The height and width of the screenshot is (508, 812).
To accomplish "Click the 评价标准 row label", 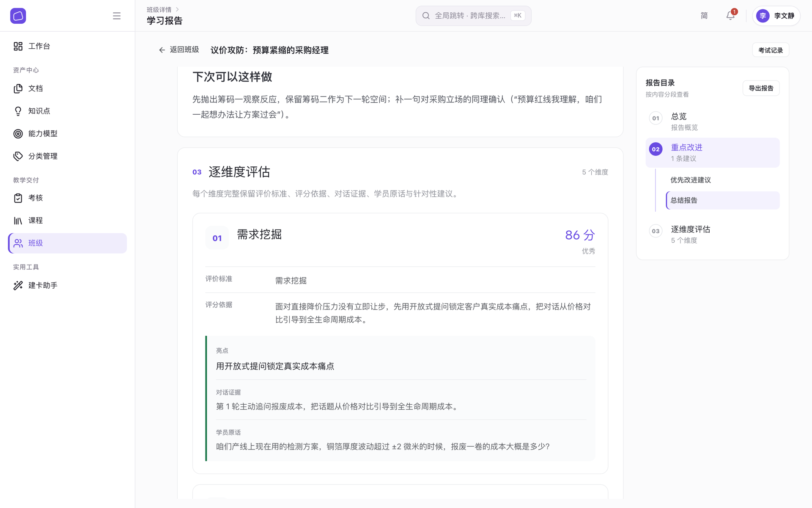I will [219, 279].
